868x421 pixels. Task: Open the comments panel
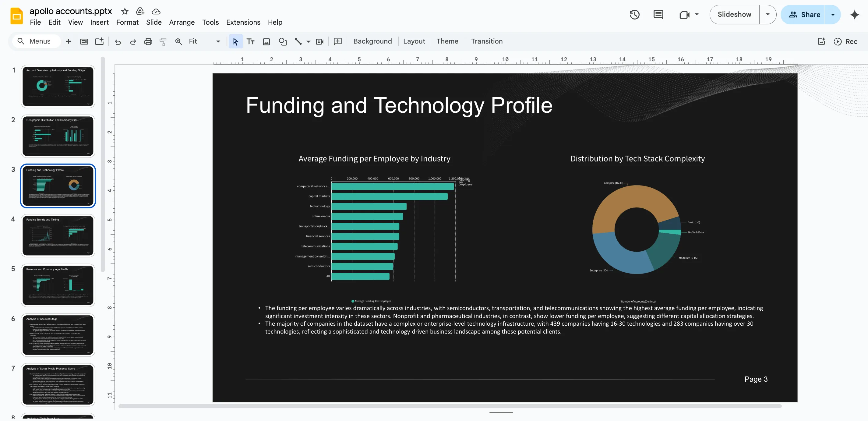(658, 15)
